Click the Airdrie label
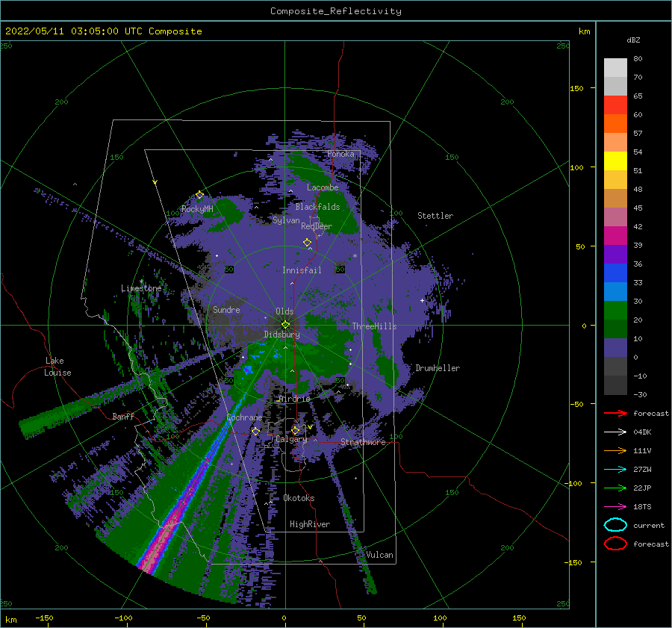 (x=294, y=399)
